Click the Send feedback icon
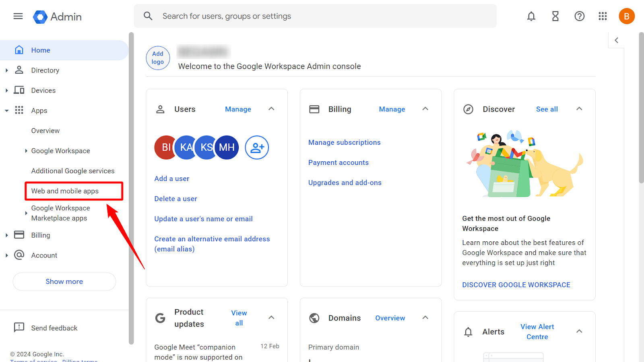 (x=19, y=327)
